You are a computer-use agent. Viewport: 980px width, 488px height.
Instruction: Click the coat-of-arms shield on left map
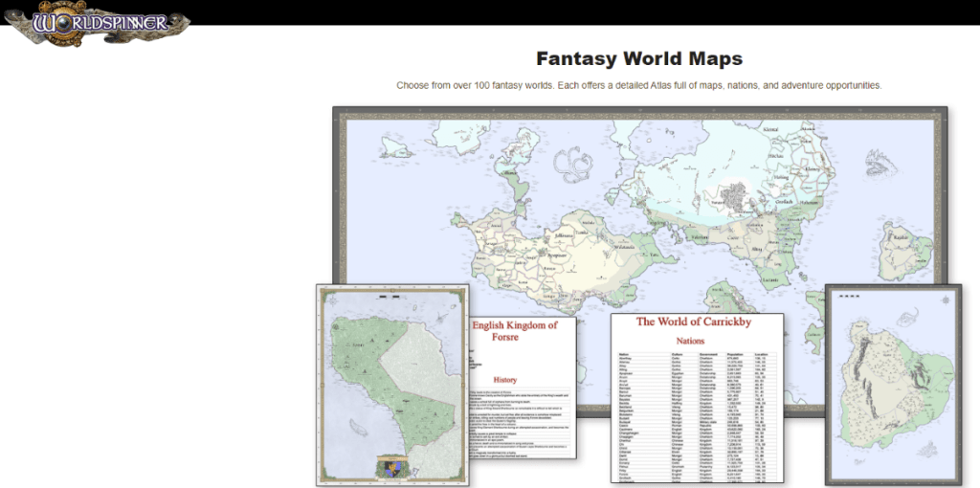click(394, 468)
